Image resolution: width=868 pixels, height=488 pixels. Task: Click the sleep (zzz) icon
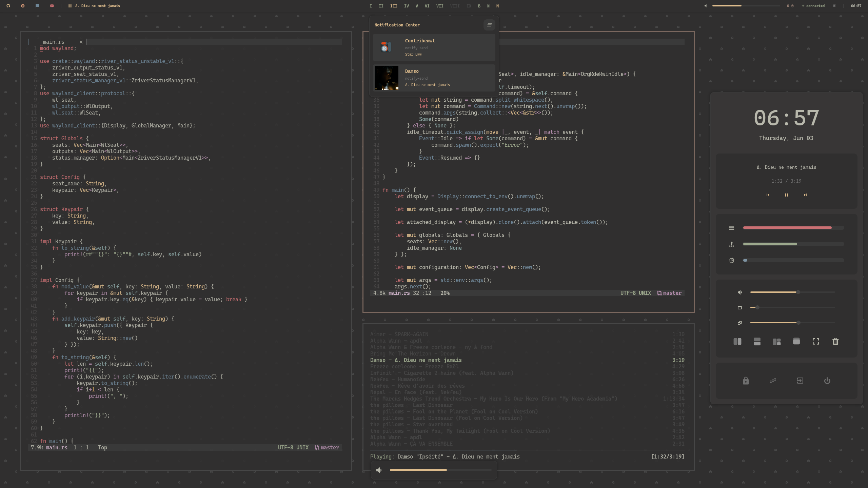(773, 381)
